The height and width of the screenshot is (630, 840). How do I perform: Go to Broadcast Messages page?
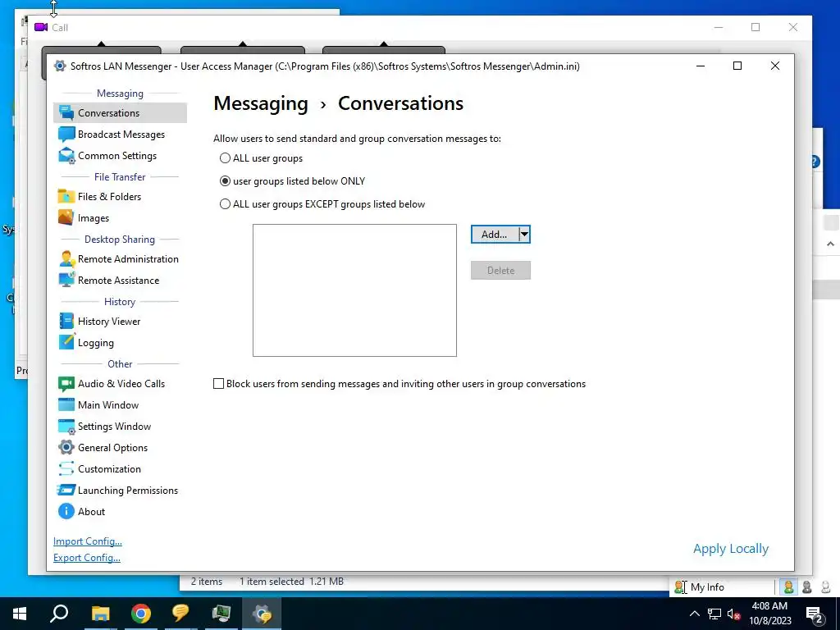121,134
